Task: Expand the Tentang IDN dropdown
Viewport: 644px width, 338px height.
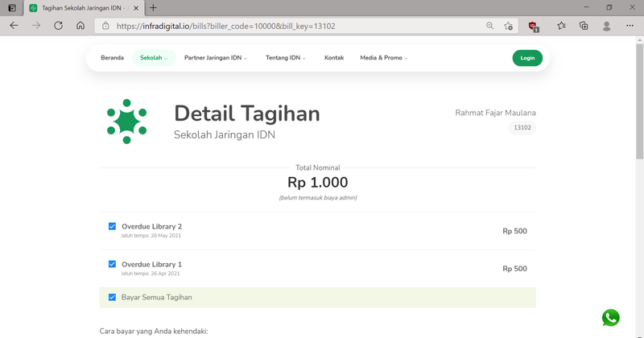Action: point(286,58)
